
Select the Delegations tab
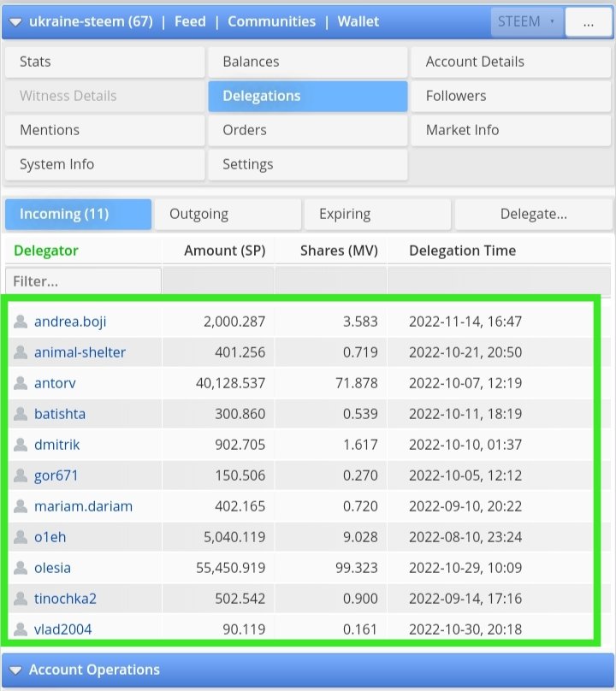pyautogui.click(x=308, y=96)
